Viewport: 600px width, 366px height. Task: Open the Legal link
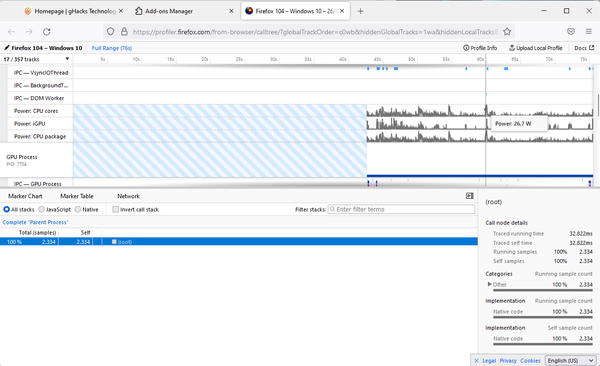point(489,361)
